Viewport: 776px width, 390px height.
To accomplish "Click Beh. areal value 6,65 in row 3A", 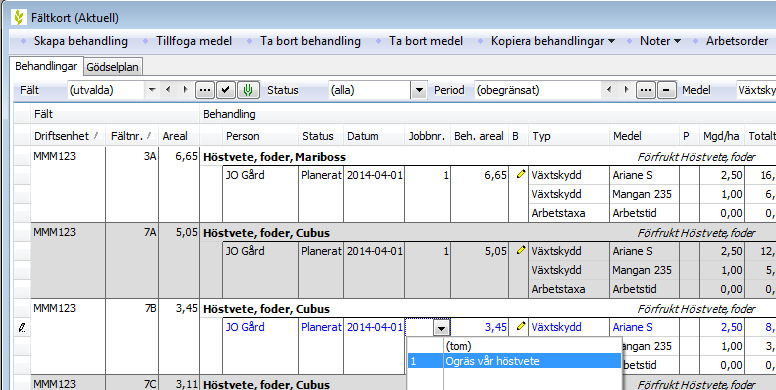I will pyautogui.click(x=495, y=175).
